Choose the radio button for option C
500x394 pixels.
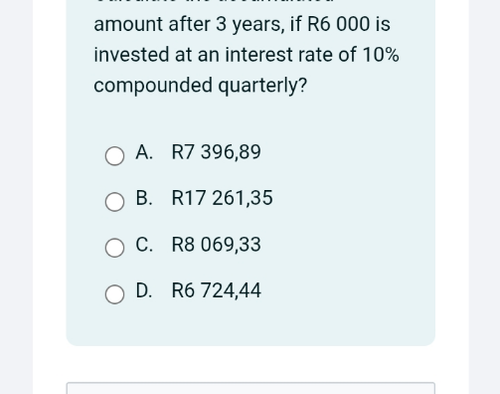click(115, 248)
